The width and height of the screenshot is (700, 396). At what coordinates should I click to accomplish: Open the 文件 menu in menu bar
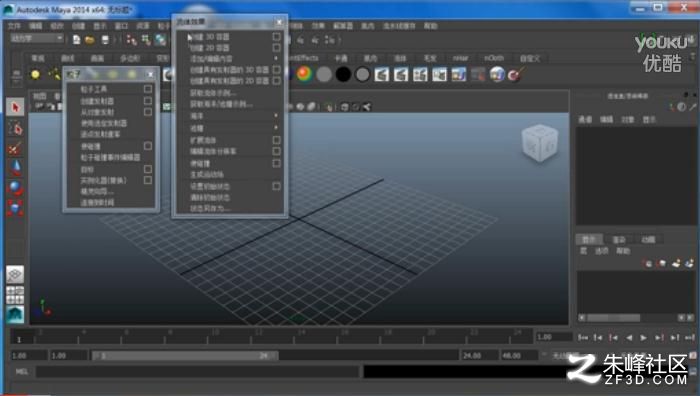14,26
